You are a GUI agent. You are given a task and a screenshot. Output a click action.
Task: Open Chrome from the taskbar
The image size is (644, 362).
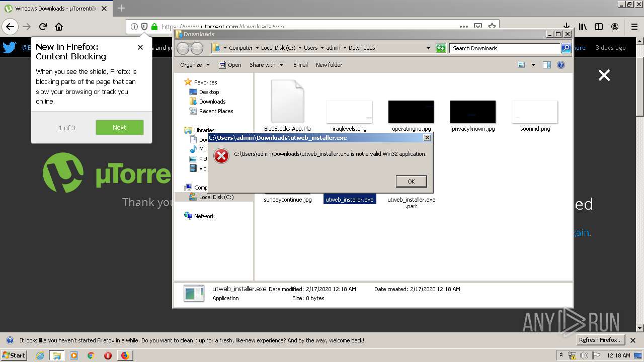[91, 355]
